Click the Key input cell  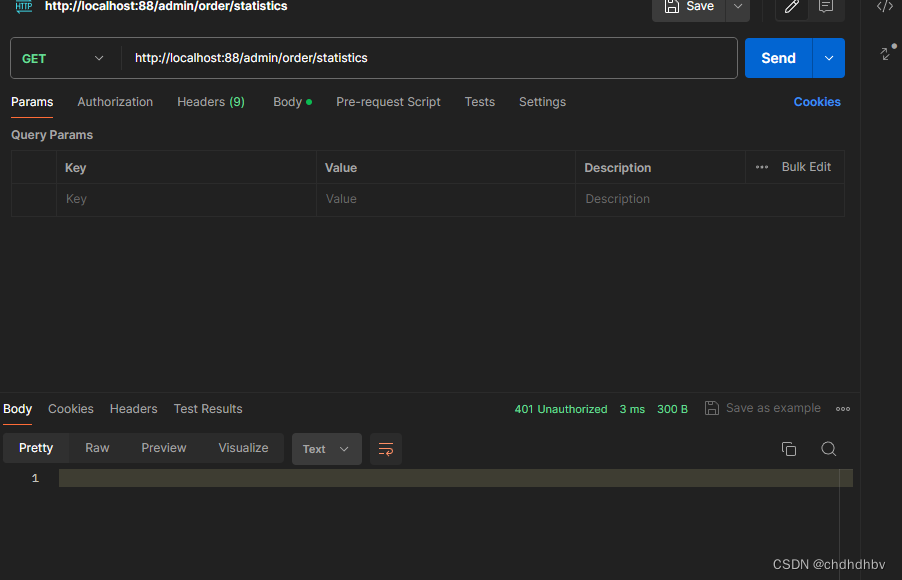click(186, 199)
